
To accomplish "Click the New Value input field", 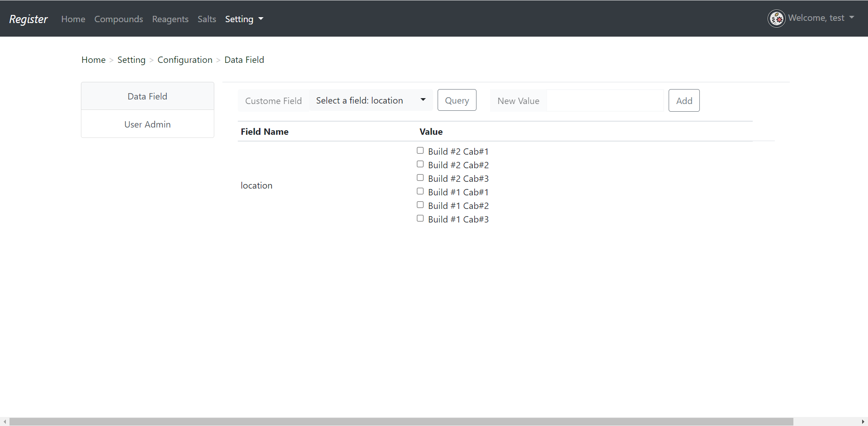I will pos(605,100).
